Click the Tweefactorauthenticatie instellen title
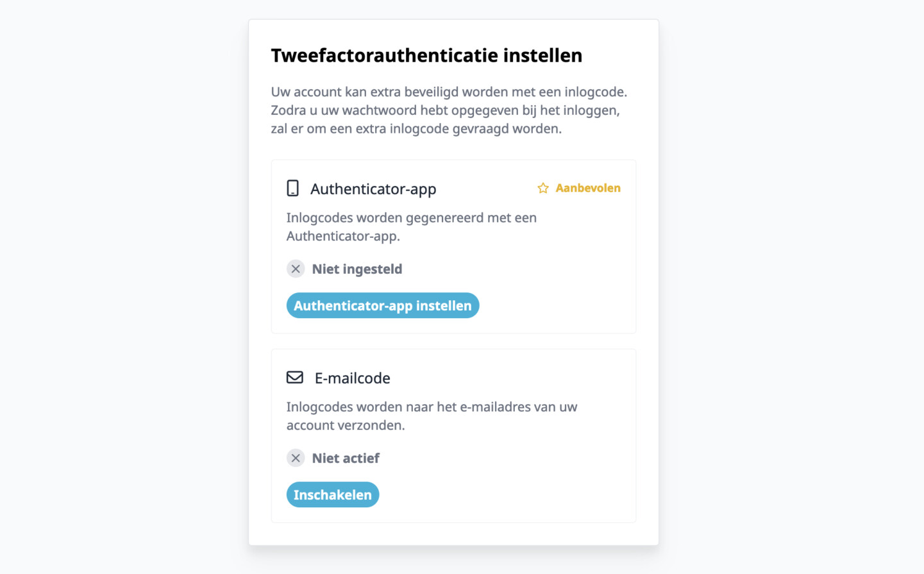 coord(426,56)
